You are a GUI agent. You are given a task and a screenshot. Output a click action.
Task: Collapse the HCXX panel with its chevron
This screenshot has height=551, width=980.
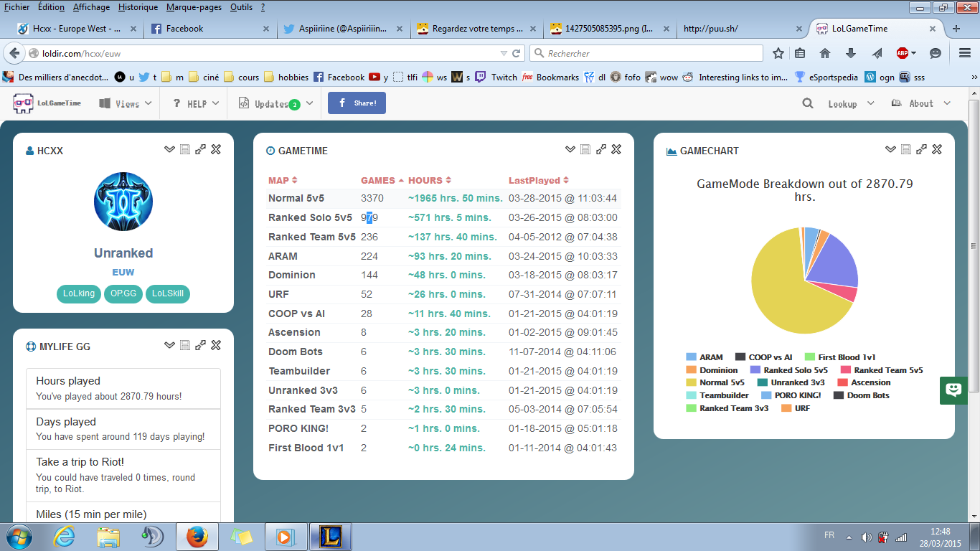169,149
